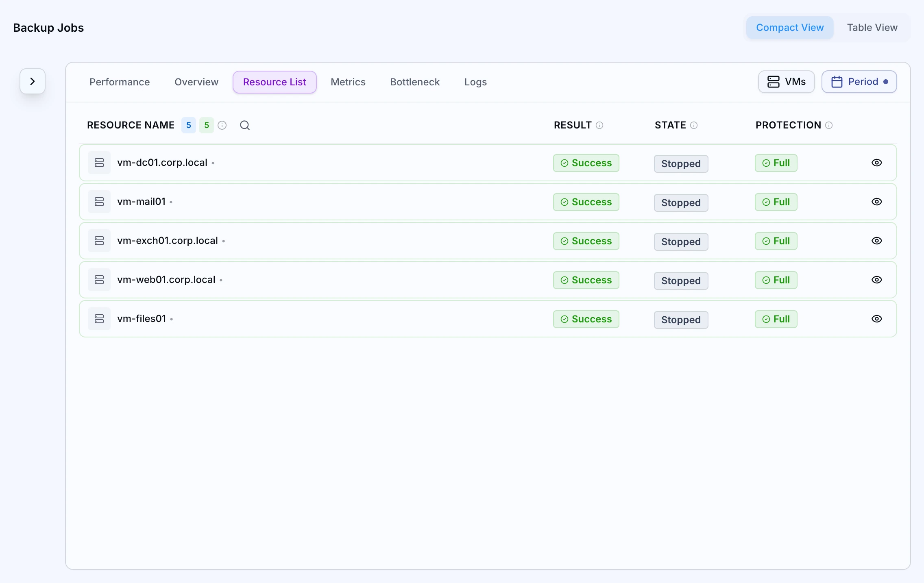
Task: Open the Overview tab
Action: [196, 82]
